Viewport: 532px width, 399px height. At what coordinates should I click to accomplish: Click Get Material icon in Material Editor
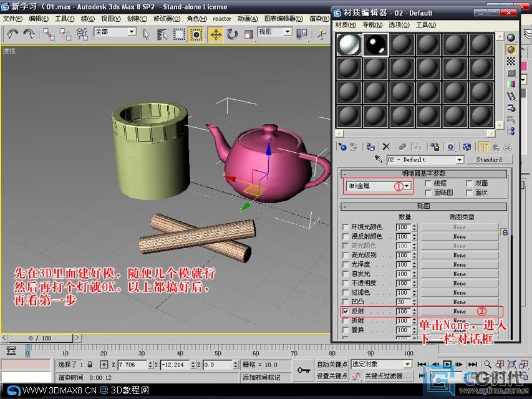click(x=342, y=147)
